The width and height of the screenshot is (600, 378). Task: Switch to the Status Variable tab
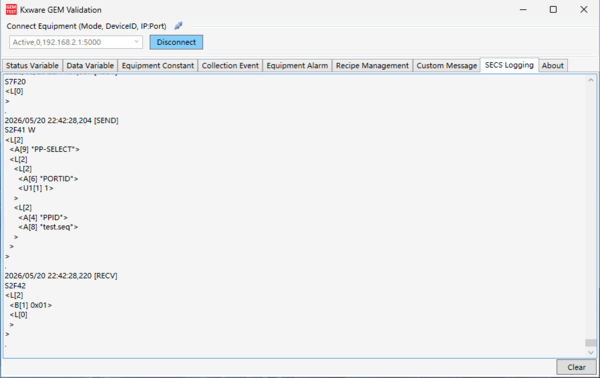click(32, 65)
